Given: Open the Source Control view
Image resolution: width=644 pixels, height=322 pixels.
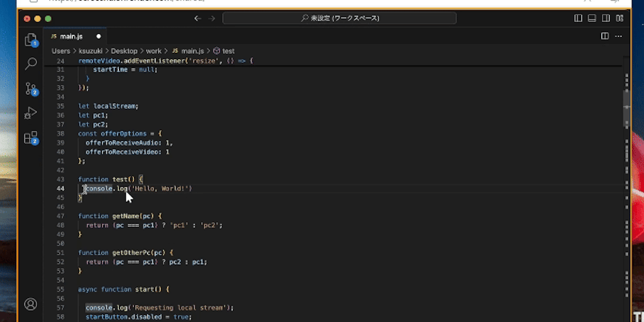Looking at the screenshot, I should click(30, 88).
